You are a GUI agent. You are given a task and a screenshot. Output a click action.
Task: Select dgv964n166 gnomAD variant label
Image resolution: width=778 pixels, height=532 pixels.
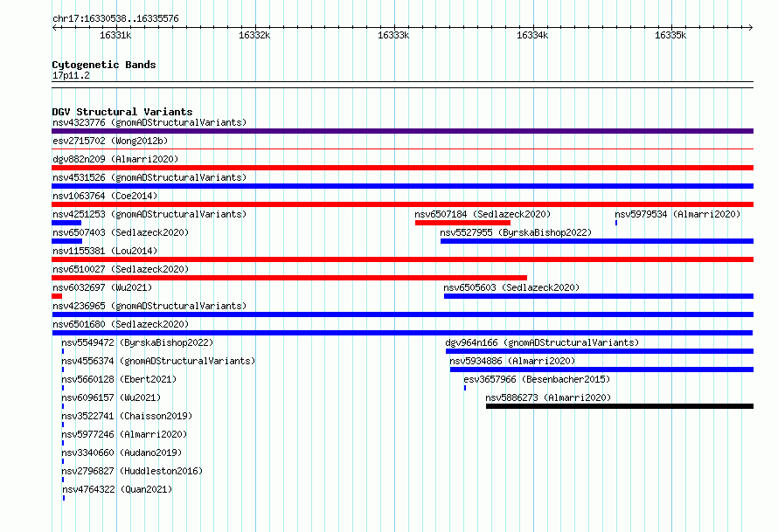542,342
